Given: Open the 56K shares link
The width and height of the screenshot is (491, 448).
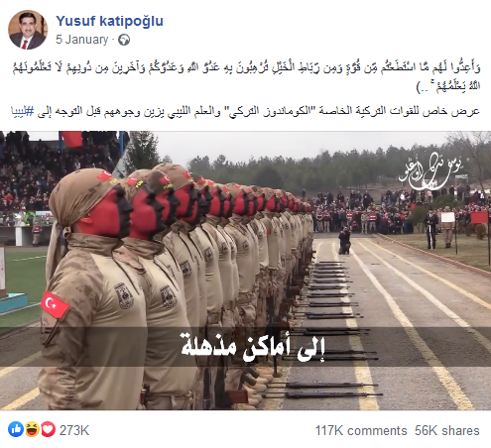Looking at the screenshot, I should [x=447, y=431].
